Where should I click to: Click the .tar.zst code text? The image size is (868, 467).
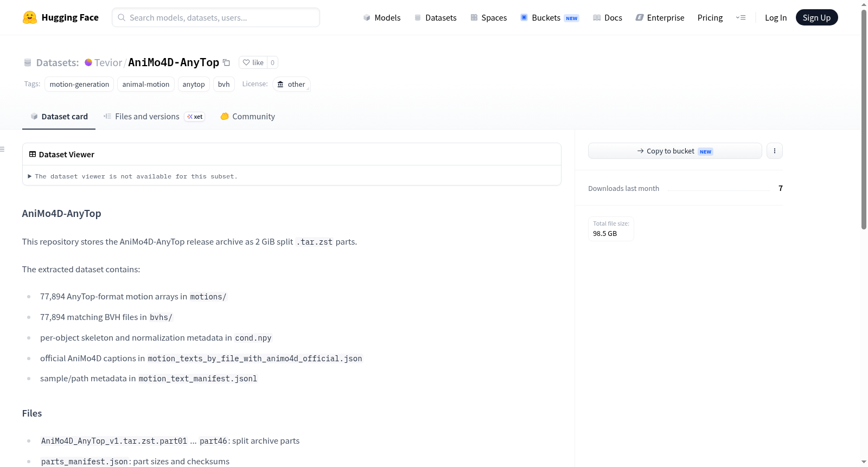tap(314, 242)
